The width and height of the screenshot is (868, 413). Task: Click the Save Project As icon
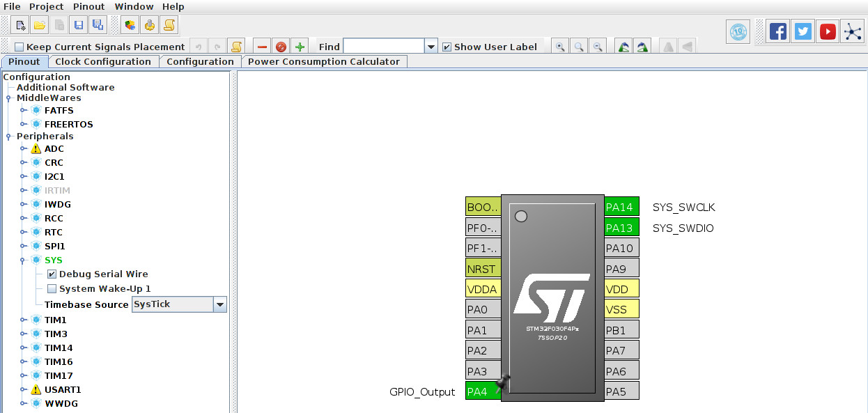(98, 26)
